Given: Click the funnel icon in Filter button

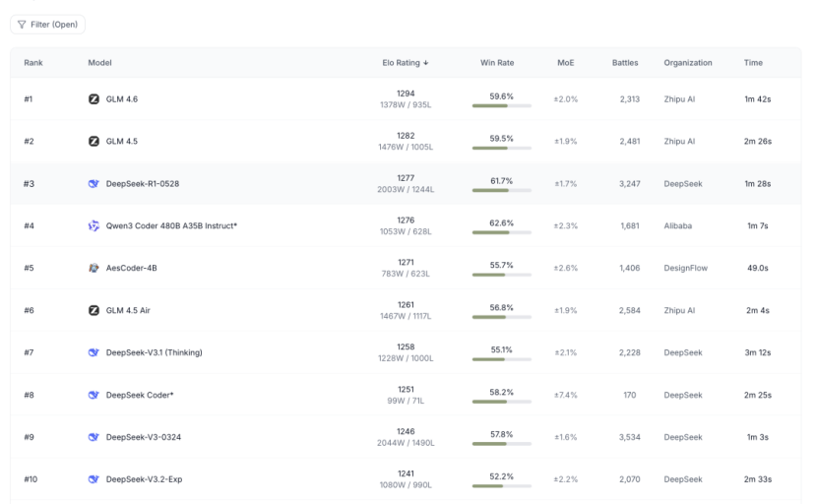Looking at the screenshot, I should pyautogui.click(x=23, y=25).
